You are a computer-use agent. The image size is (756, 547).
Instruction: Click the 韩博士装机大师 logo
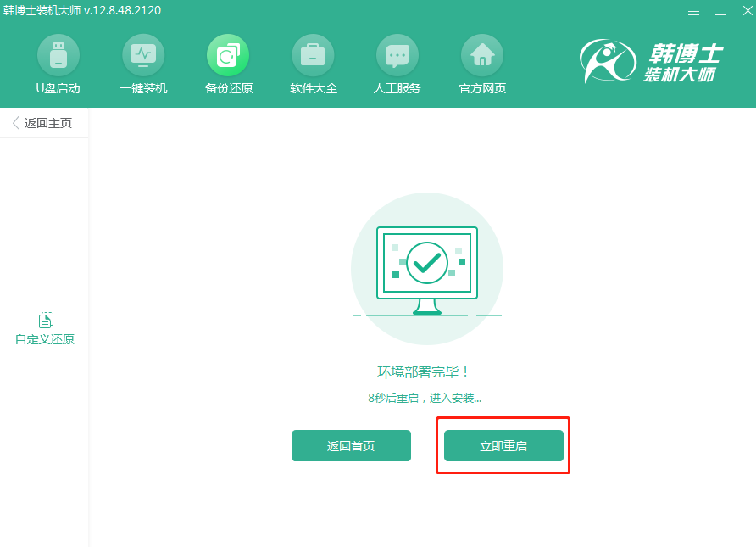coord(644,59)
